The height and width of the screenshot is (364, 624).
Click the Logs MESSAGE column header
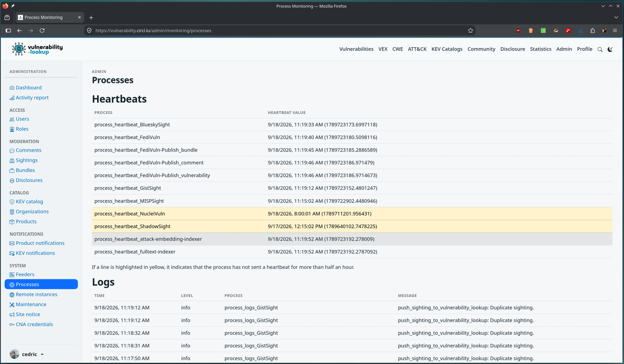pos(407,296)
